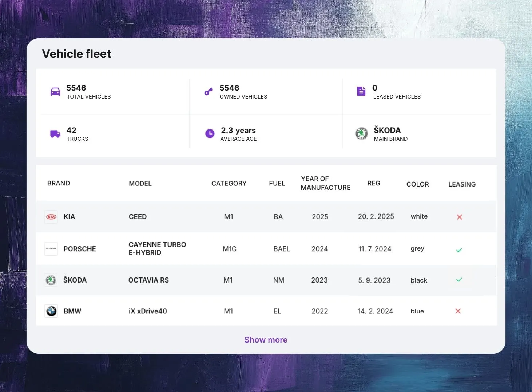The image size is (532, 392).
Task: Click the 2.3 years average age value
Action: 238,130
